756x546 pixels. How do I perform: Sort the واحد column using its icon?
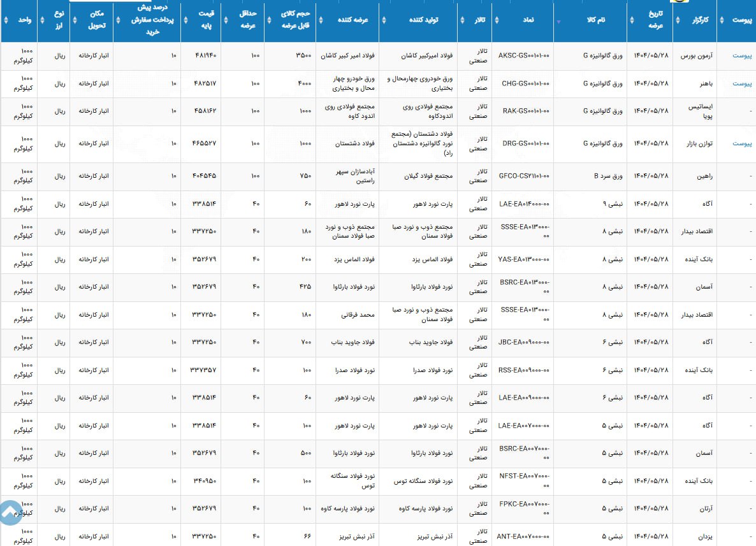pos(6,20)
